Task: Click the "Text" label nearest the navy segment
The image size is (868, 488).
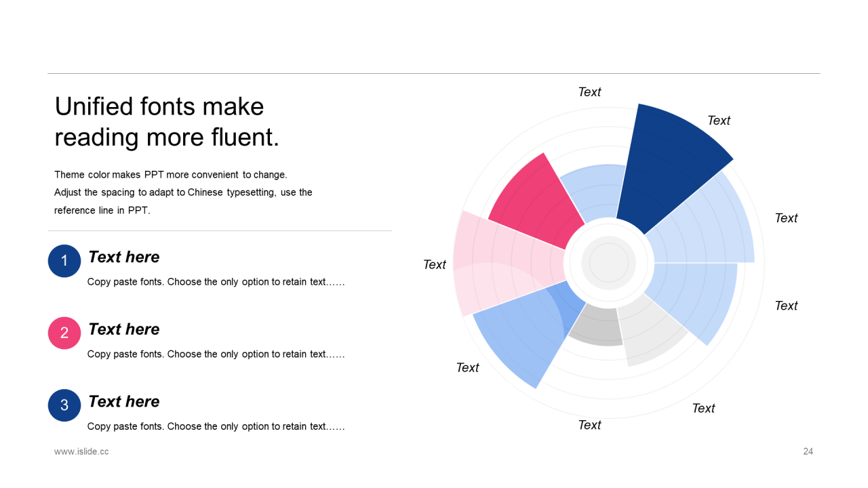Action: click(719, 121)
